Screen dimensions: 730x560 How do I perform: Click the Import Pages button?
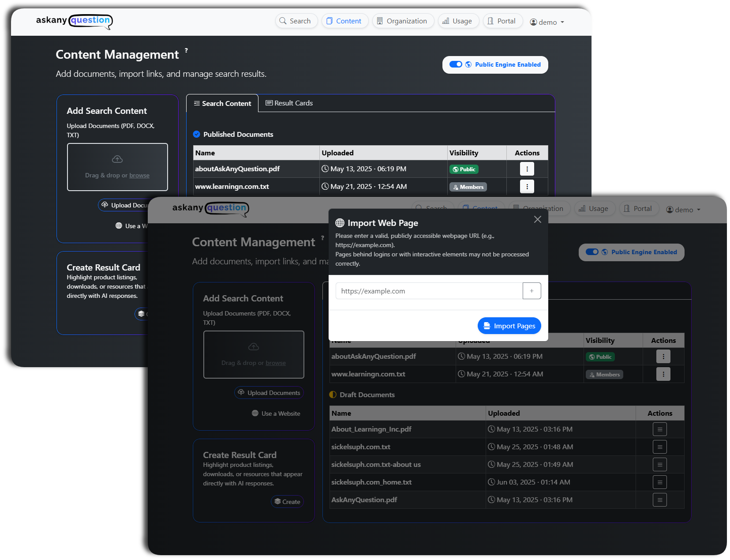coord(509,326)
